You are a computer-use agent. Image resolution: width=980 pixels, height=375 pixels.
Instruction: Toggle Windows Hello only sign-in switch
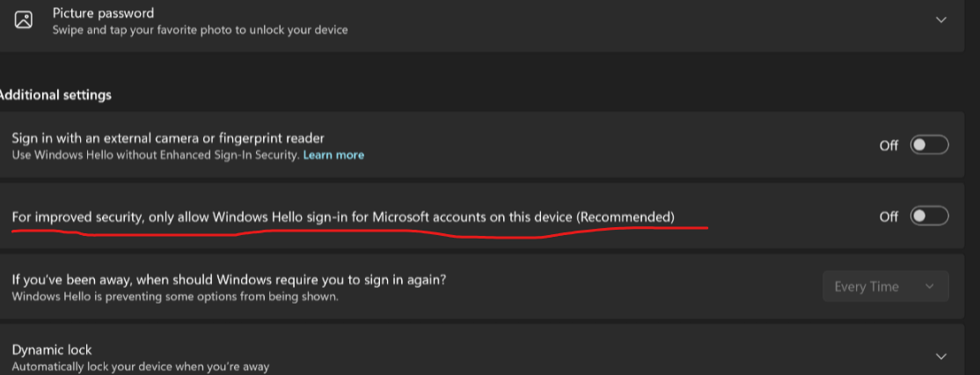(929, 216)
